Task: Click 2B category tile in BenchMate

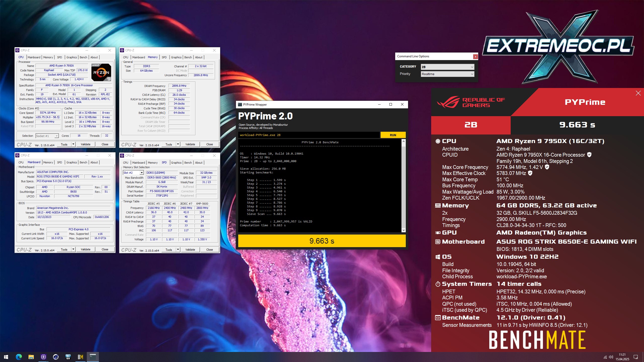Action: pyautogui.click(x=471, y=125)
